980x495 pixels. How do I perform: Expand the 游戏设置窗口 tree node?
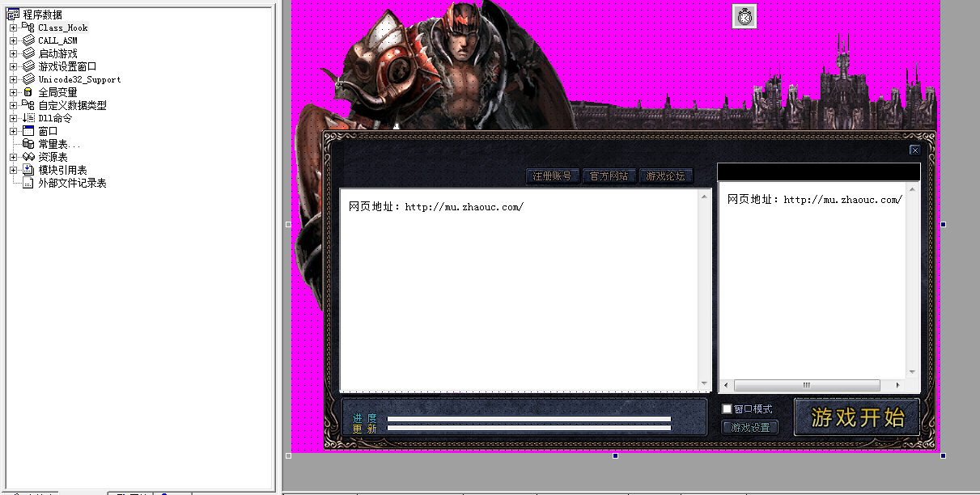(13, 66)
